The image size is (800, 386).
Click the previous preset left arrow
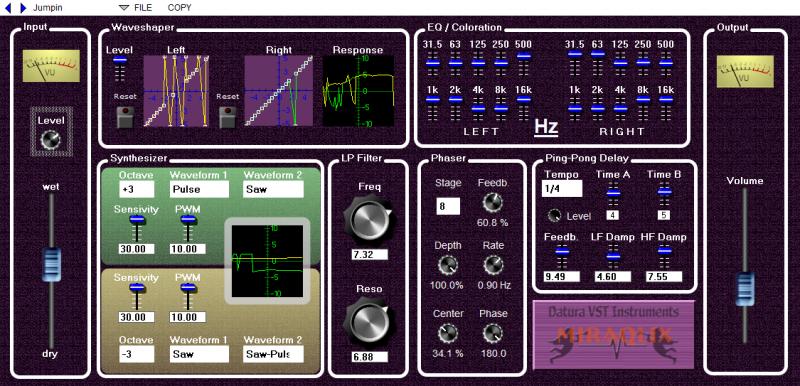click(x=7, y=8)
